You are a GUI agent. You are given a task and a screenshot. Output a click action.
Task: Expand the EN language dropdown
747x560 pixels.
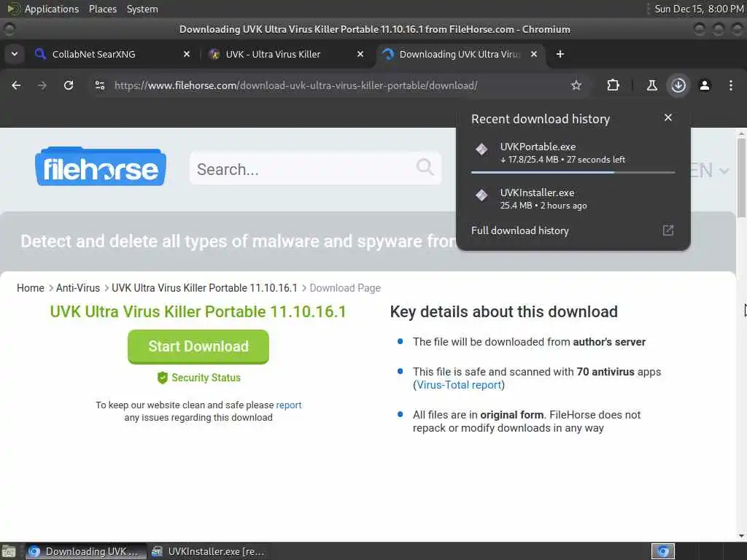710,170
